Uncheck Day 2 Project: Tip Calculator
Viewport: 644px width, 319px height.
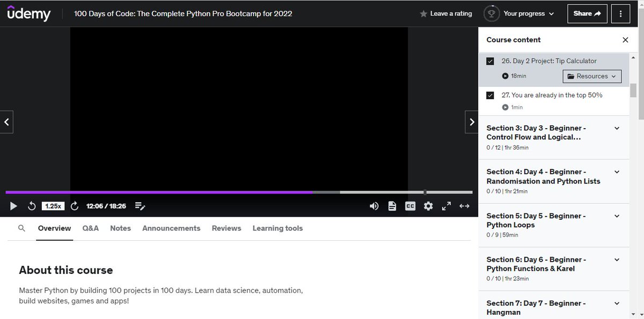click(490, 61)
